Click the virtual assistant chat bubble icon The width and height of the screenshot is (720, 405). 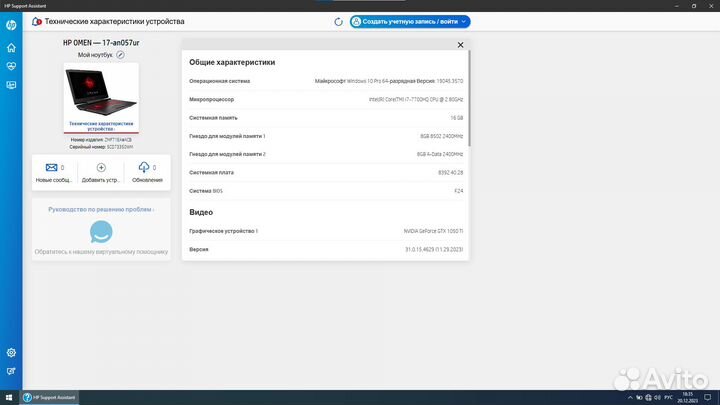(x=101, y=231)
